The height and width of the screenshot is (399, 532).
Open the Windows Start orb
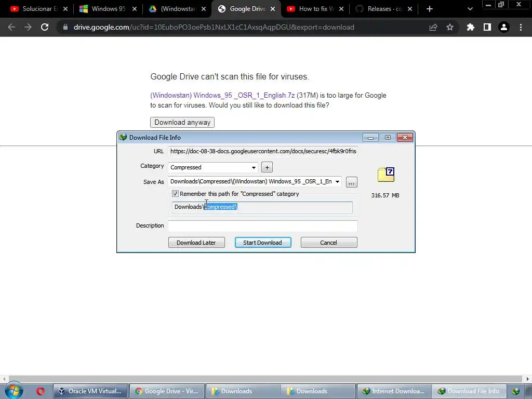pos(14,391)
